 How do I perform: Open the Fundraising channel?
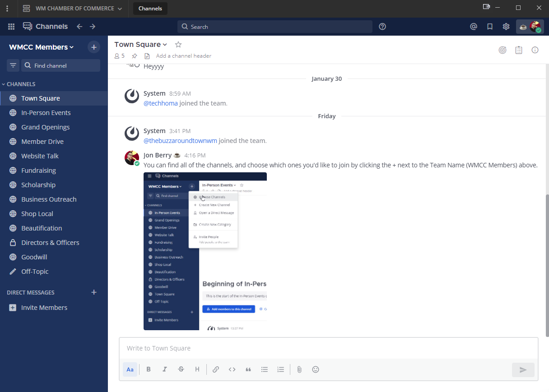[38, 171]
